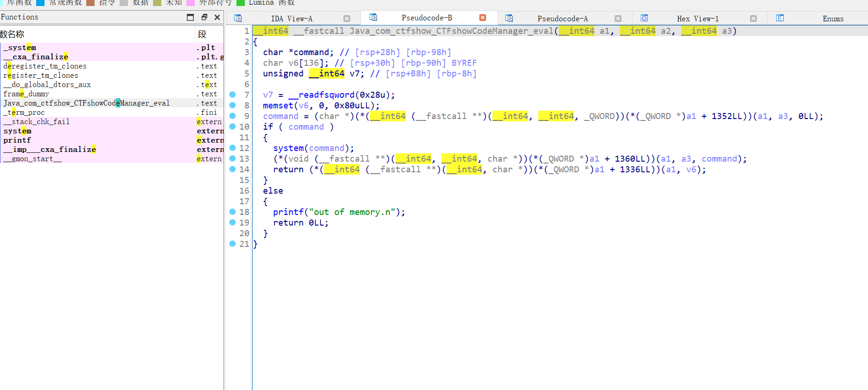Switch to the Pseudocode-A tab
The image size is (868, 390).
click(562, 19)
